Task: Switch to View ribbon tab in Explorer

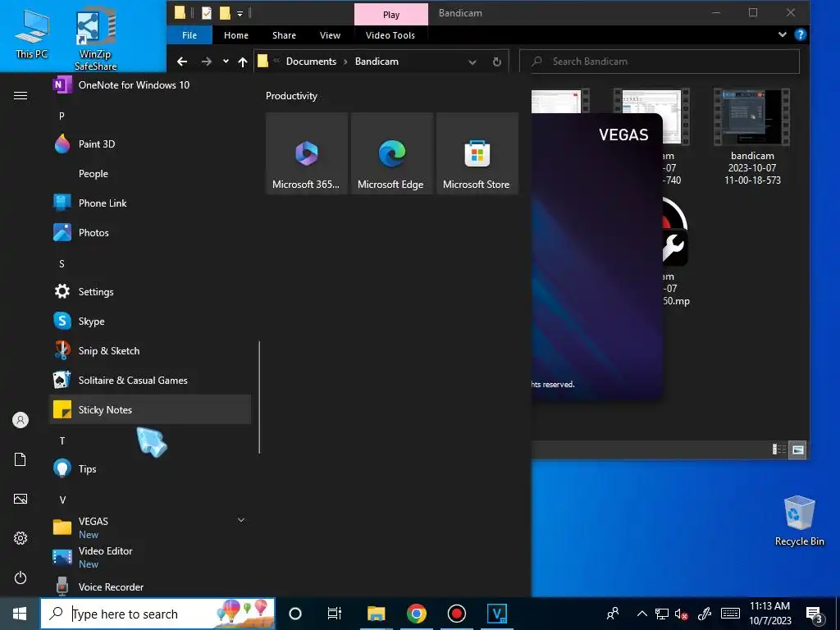Action: point(330,35)
